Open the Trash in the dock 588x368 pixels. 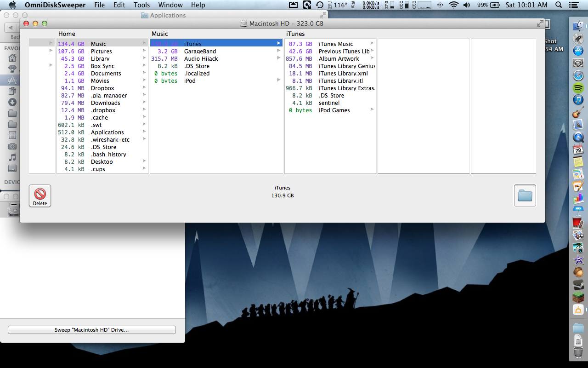tap(578, 352)
